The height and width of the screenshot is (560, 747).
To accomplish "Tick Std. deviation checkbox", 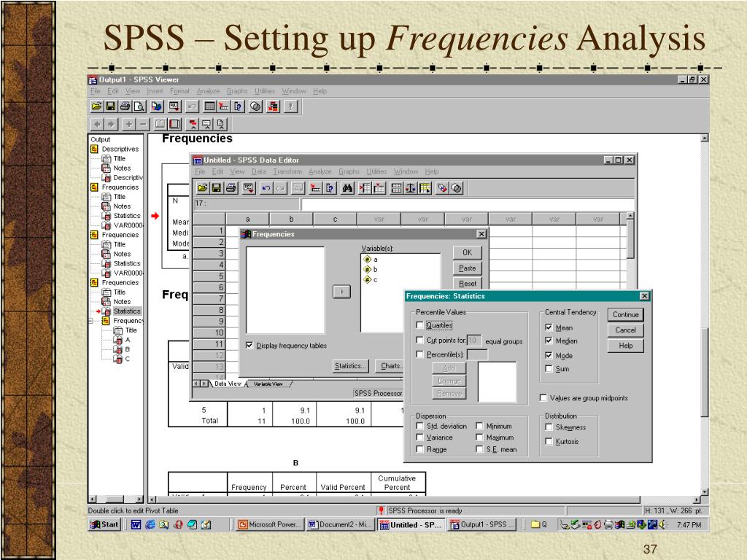I will tap(419, 426).
